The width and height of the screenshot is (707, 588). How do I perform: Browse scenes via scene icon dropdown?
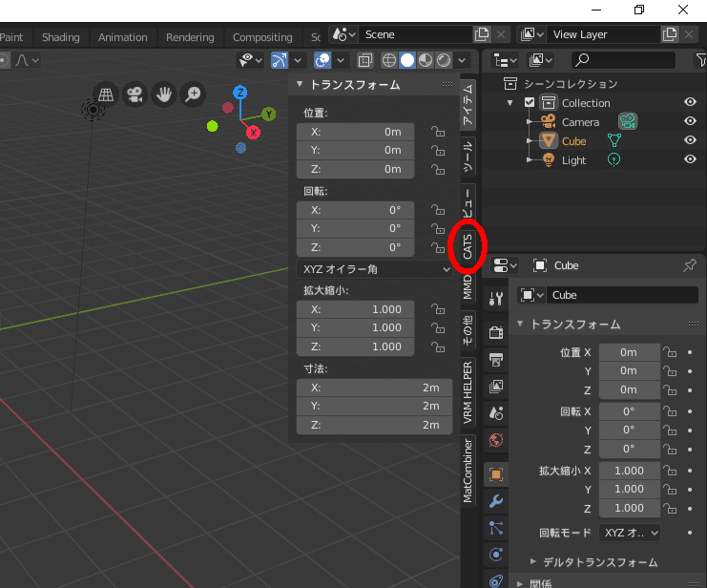[x=344, y=34]
